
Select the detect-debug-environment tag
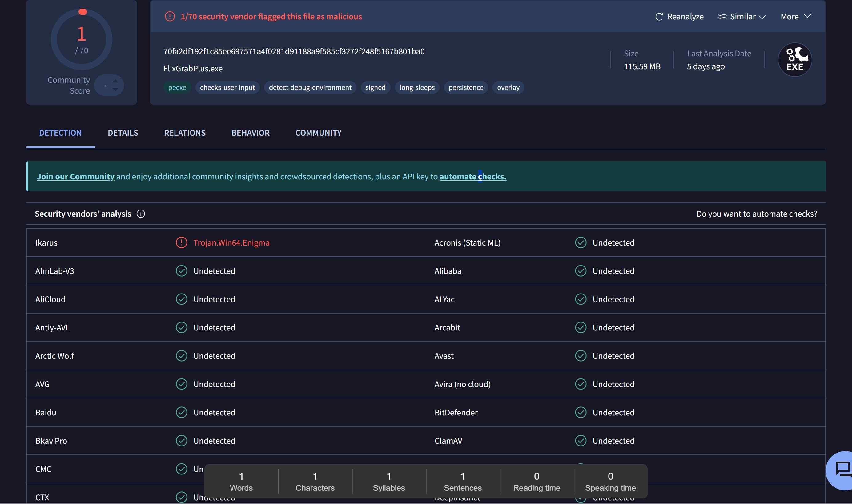pos(310,88)
